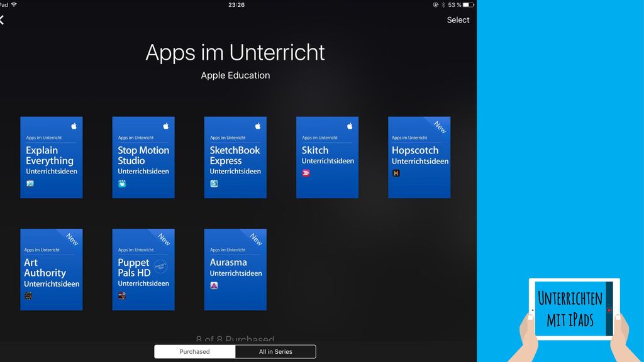The image size is (644, 362).
Task: Open the Puppet Pals HD book
Action: point(143,269)
